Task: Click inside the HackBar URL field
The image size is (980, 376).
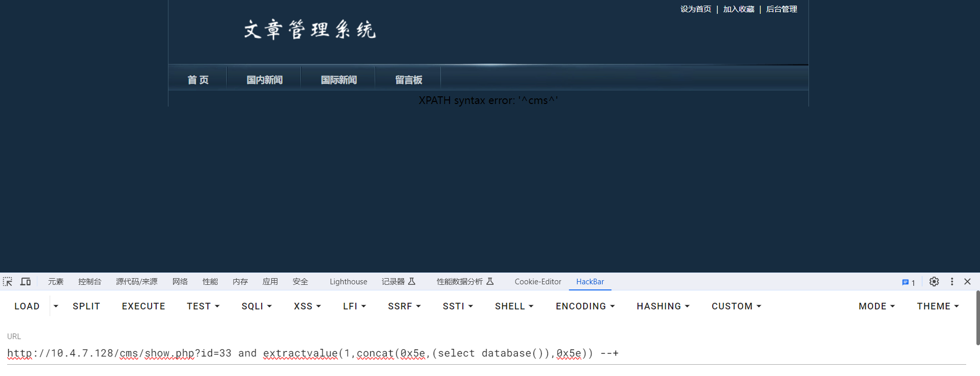Action: [486, 353]
